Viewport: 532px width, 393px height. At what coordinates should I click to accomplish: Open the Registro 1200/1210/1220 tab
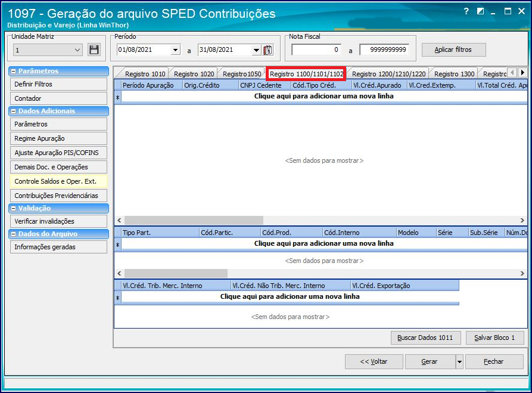click(x=388, y=74)
